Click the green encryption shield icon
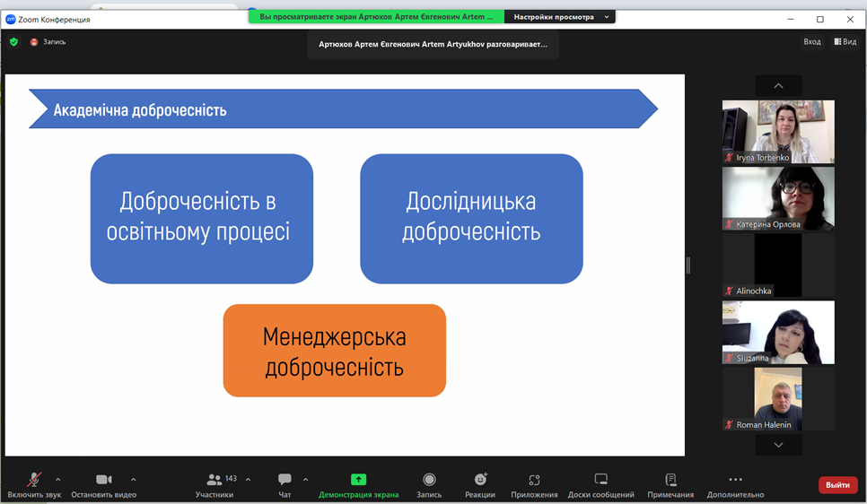Screen dimensions: 867x504 [13, 42]
